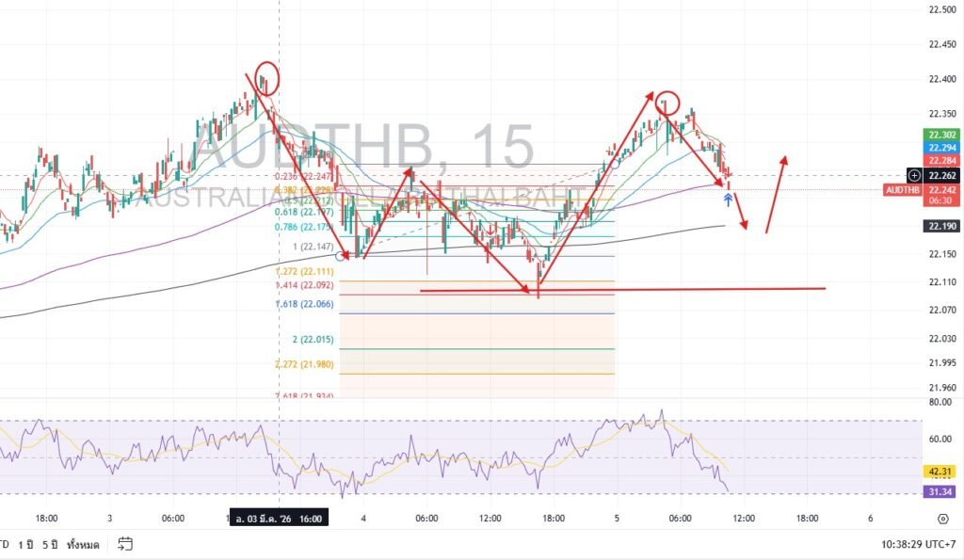Click the highlighted 16:00 date label on time axis
This screenshot has height=560, width=964.
(x=280, y=519)
